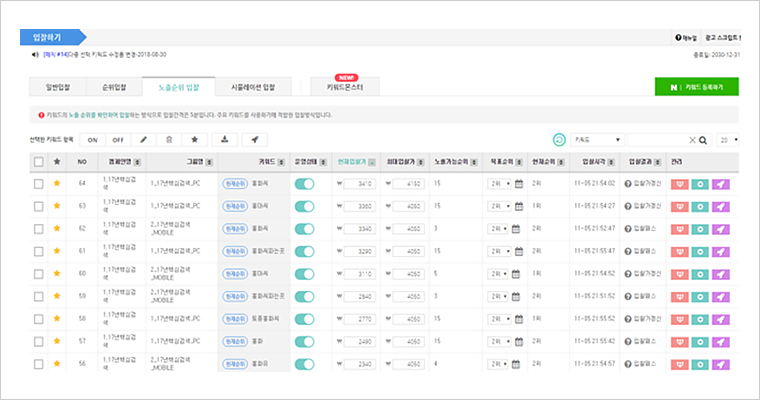
Task: Check the checkbox for row 57
Action: (39, 342)
